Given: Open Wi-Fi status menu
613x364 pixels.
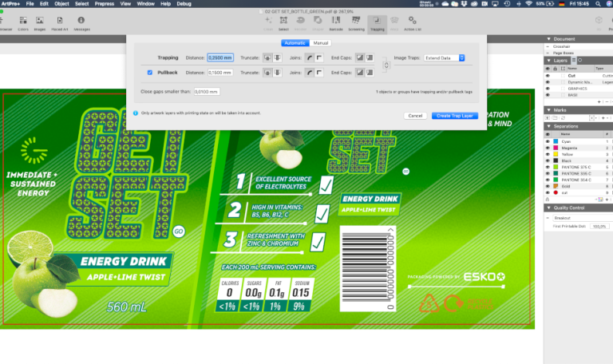Looking at the screenshot, I should [x=528, y=4].
